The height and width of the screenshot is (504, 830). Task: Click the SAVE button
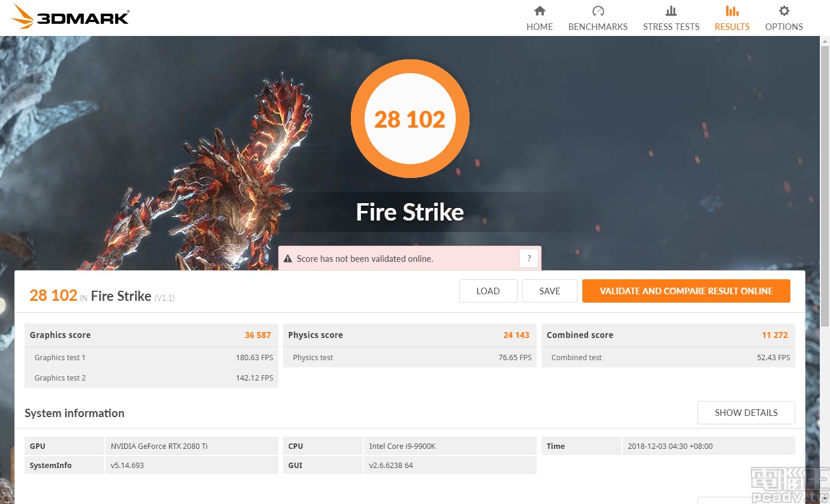(549, 291)
